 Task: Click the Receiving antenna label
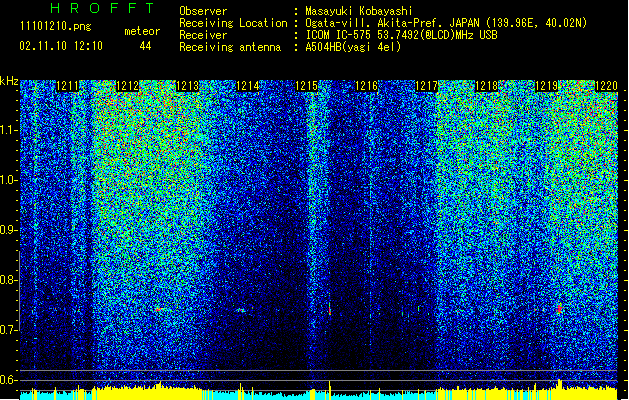click(x=230, y=47)
